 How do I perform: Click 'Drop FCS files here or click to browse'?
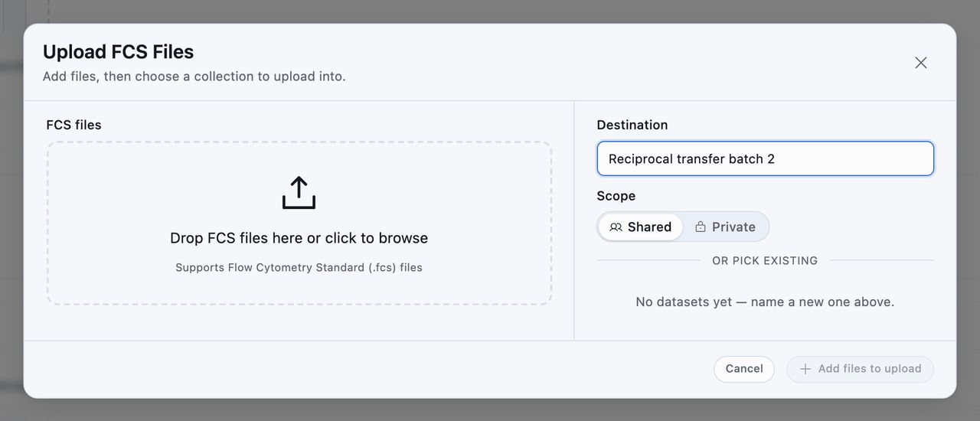(x=299, y=238)
